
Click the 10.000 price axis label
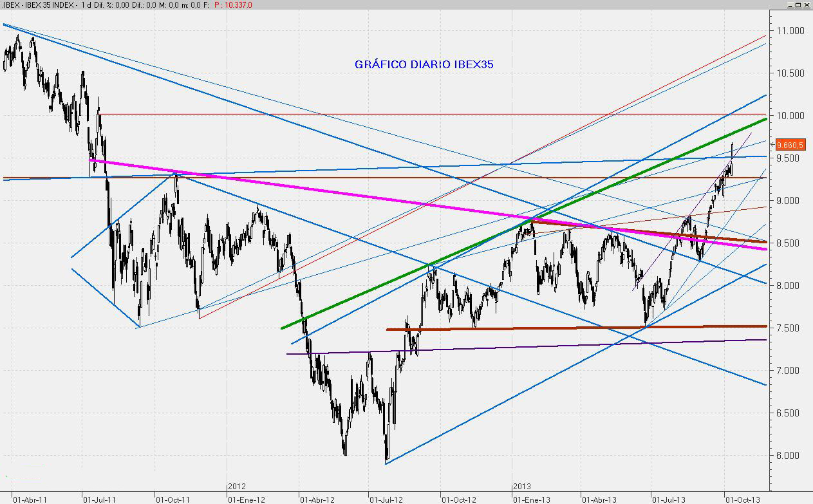pos(791,116)
